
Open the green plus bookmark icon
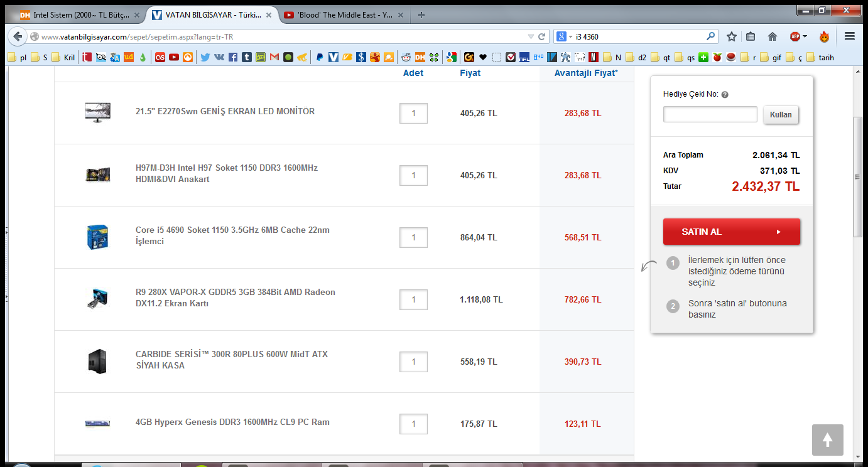(x=703, y=57)
